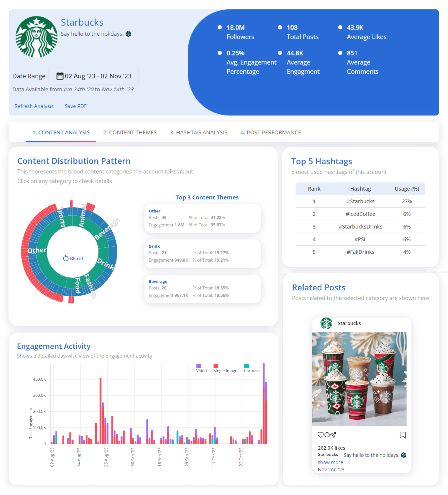The width and height of the screenshot is (448, 495).
Task: Click the Nov 2nd '23 post date
Action: point(331,469)
